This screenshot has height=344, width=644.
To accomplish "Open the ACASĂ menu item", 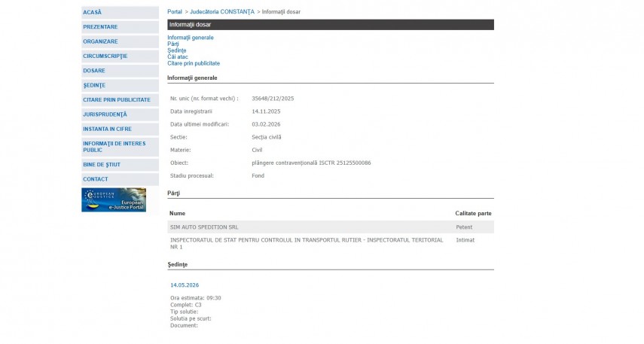I will click(x=93, y=12).
